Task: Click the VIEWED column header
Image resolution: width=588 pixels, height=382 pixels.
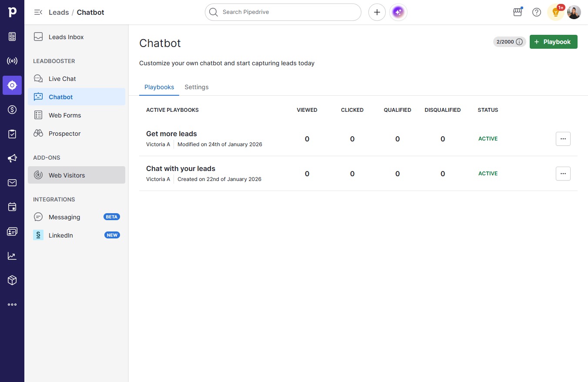Action: click(x=307, y=110)
